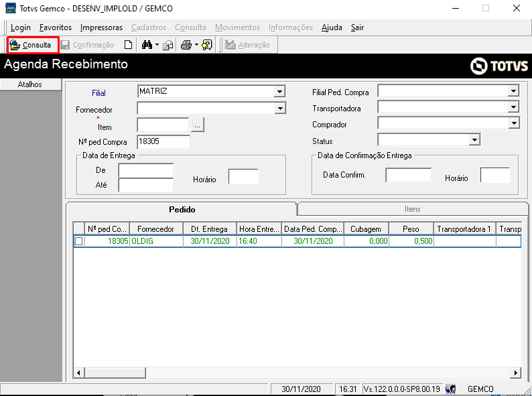532x396 pixels.
Task: Click the printer icon
Action: pos(186,45)
